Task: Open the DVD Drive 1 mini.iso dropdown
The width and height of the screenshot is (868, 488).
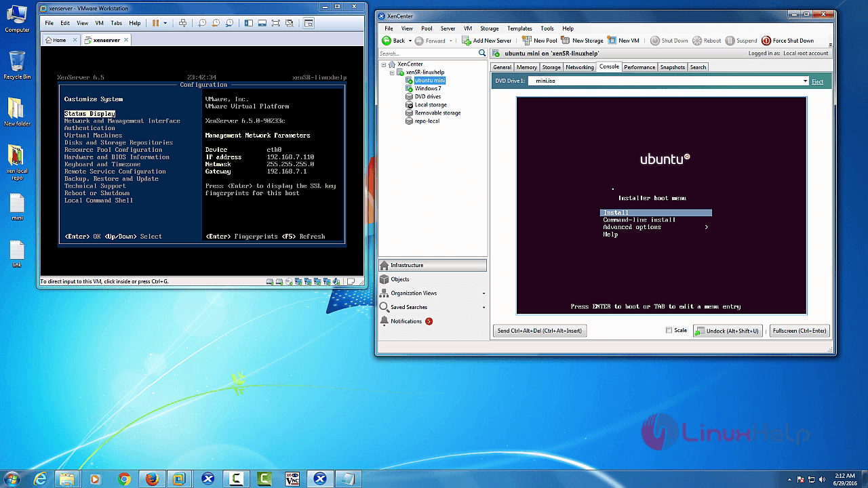Action: coord(806,81)
